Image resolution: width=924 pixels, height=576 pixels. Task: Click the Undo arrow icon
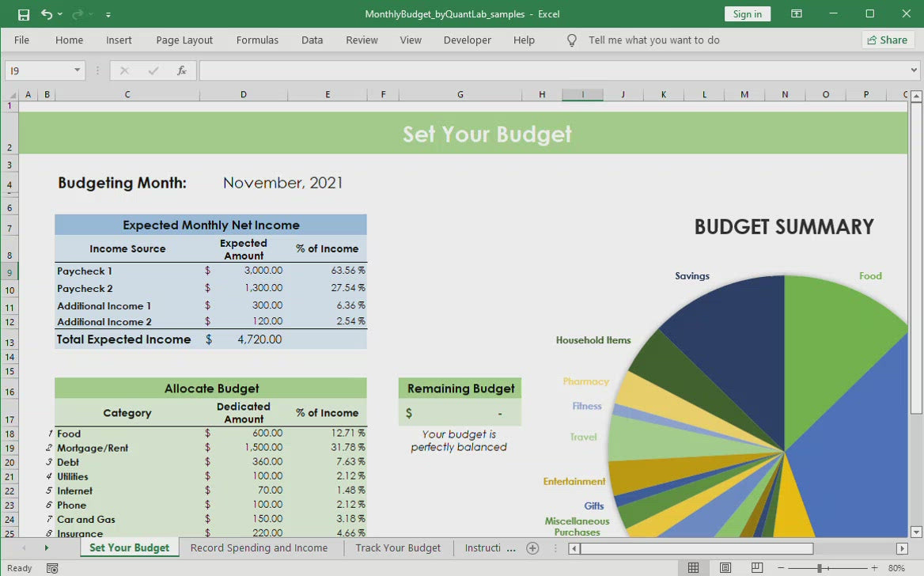[47, 14]
